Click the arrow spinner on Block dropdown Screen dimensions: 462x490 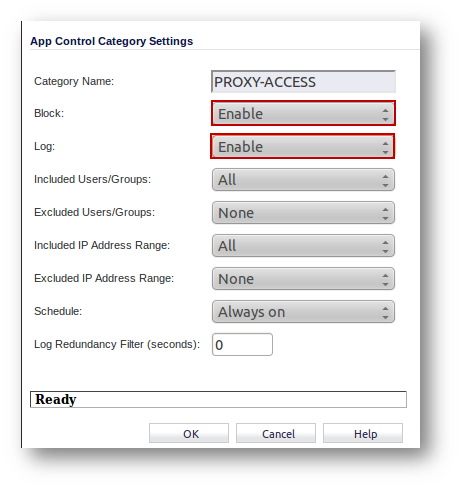coord(385,114)
